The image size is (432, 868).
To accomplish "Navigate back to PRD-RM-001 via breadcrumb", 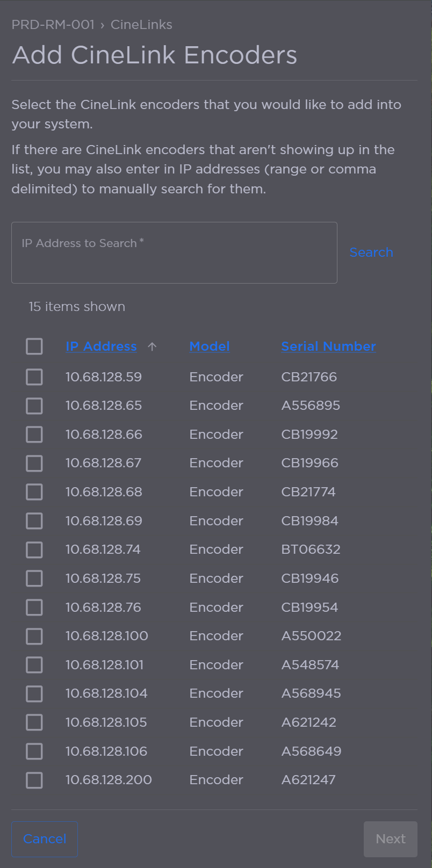I will click(x=53, y=24).
